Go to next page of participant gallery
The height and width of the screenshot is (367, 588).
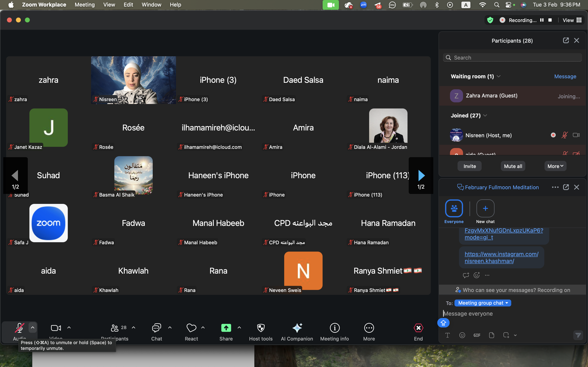(421, 176)
